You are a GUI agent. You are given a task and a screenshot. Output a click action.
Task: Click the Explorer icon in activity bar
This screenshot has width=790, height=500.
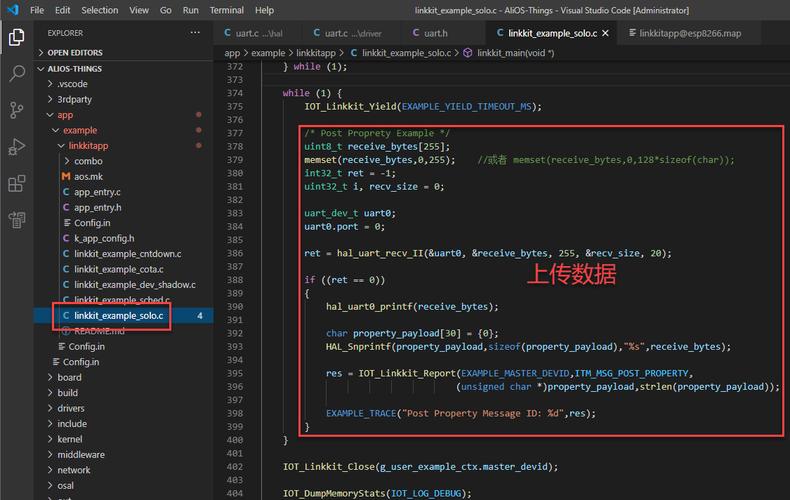click(17, 38)
